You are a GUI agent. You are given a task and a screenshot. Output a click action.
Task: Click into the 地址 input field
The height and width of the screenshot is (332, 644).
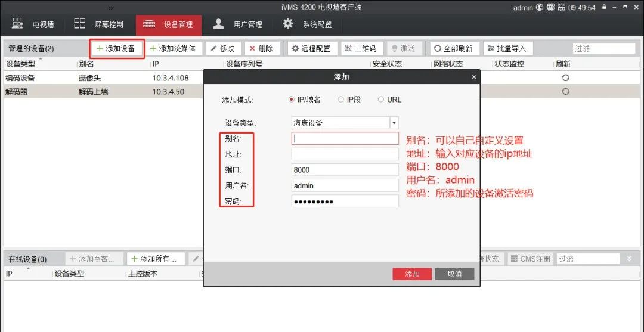[x=345, y=154]
